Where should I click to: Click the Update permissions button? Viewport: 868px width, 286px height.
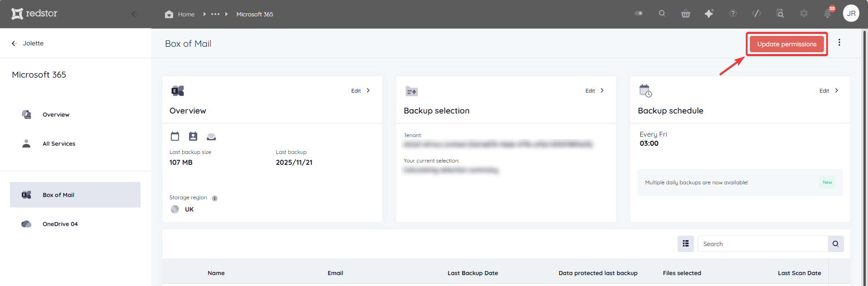pos(787,44)
